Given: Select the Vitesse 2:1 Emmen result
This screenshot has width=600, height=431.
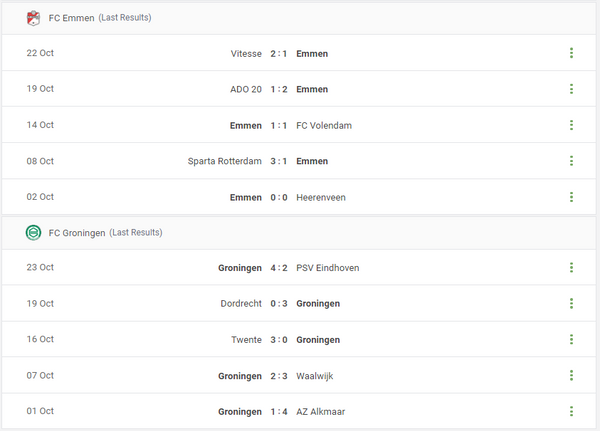Looking at the screenshot, I should click(x=279, y=53).
